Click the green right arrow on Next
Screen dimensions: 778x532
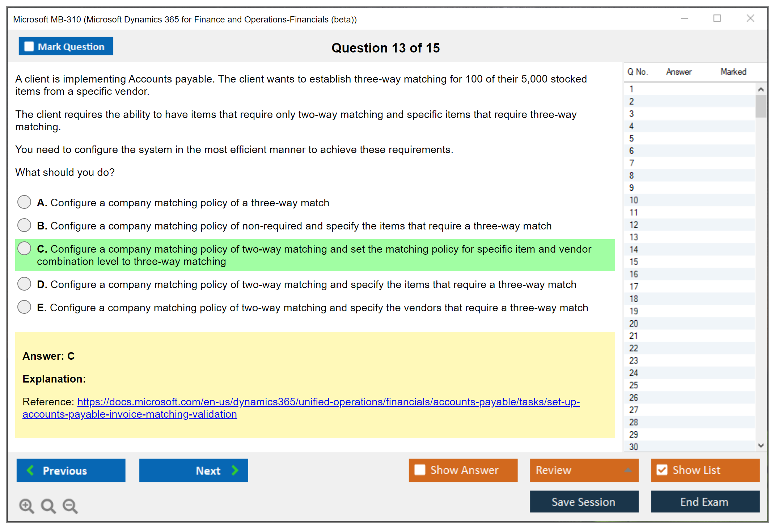coord(235,470)
